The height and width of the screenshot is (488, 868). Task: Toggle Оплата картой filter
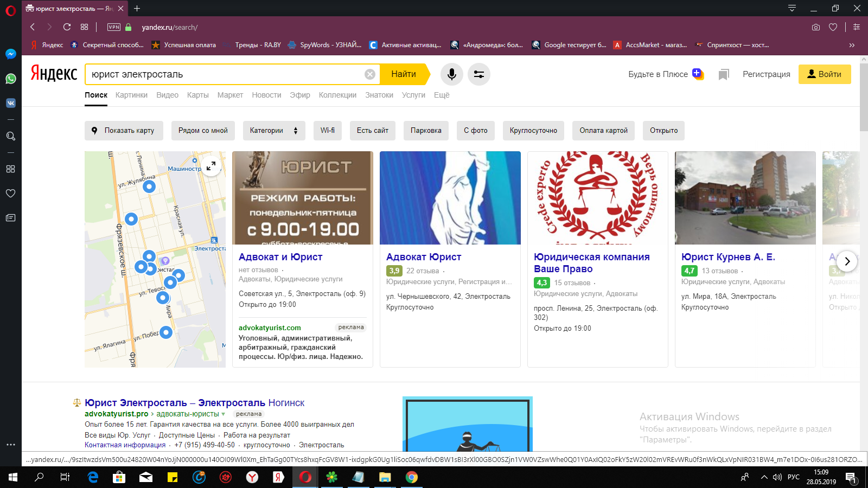coord(603,131)
